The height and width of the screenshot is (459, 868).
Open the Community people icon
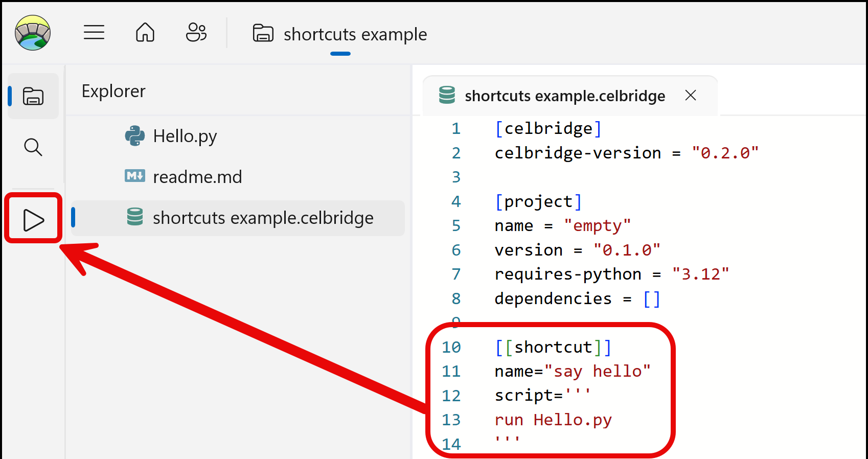click(196, 33)
